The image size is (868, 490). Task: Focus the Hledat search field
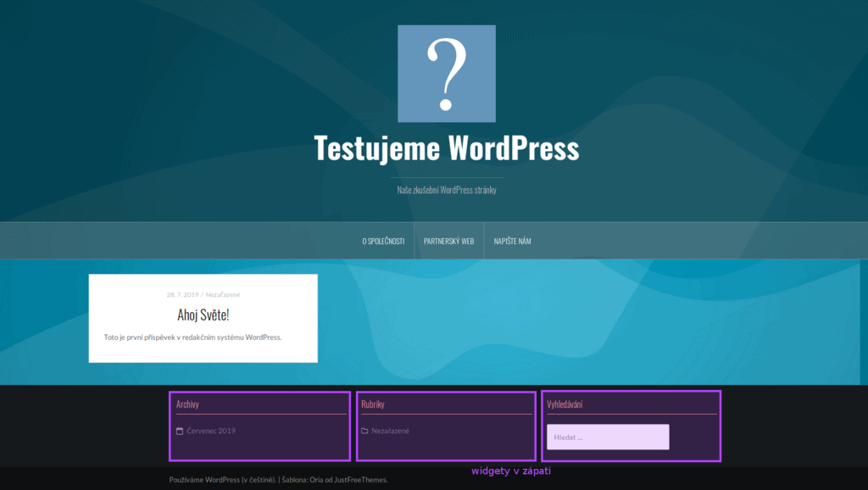[608, 437]
